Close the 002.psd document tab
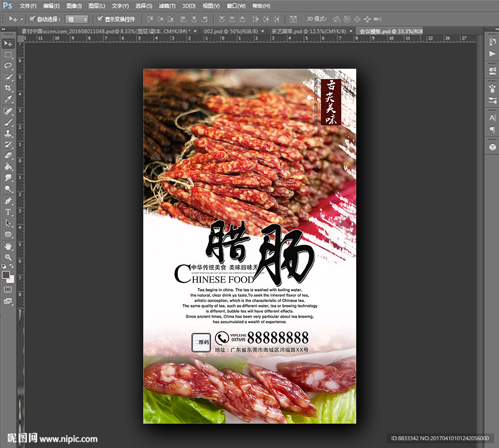 (x=263, y=31)
